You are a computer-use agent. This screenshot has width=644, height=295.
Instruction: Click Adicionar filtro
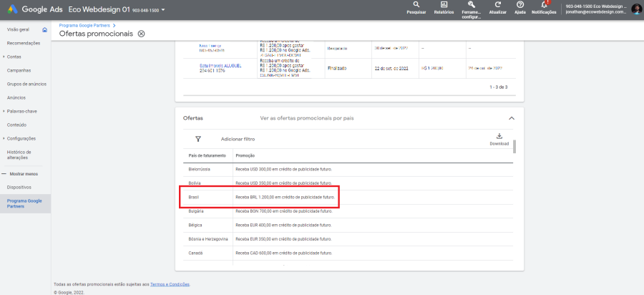[238, 140]
